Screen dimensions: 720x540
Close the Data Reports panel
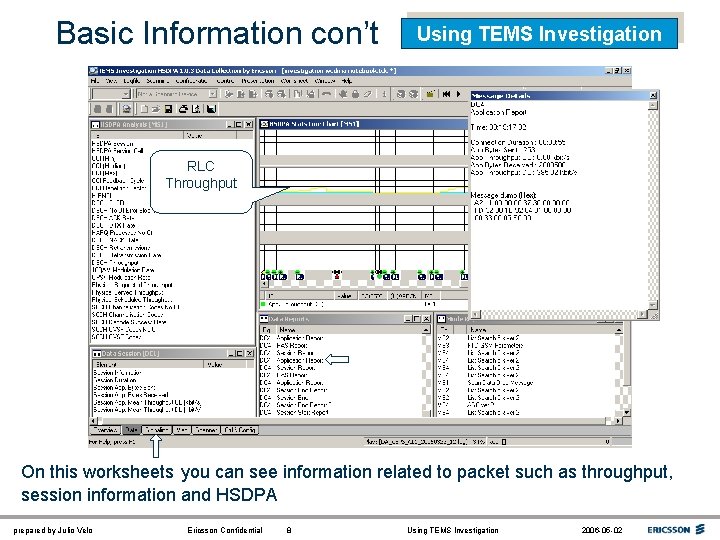click(x=427, y=319)
